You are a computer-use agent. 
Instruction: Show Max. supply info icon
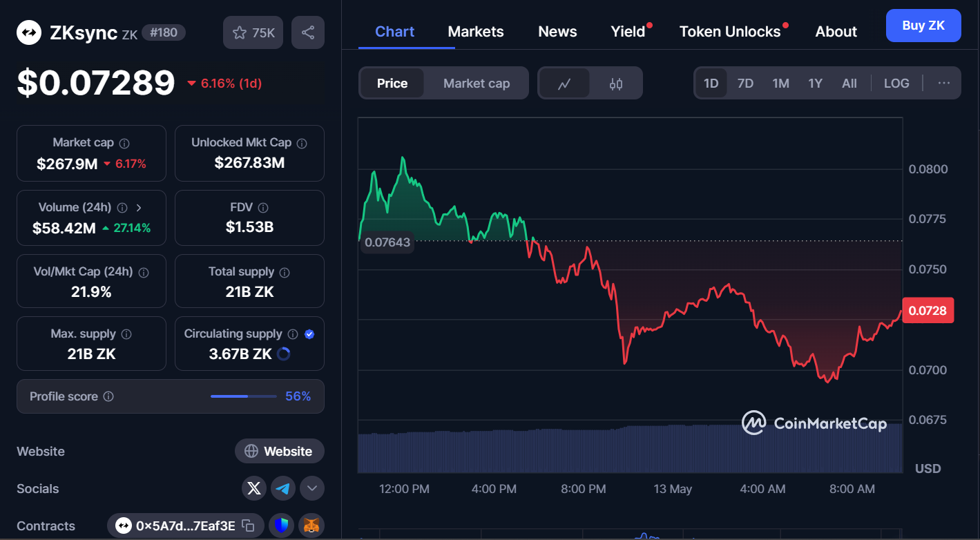[126, 334]
